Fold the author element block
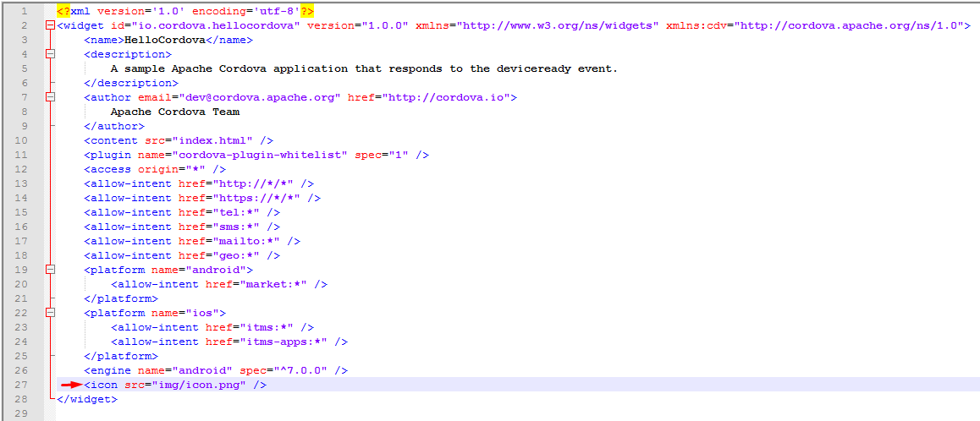Screen dimensions: 980x421 pyautogui.click(x=50, y=97)
